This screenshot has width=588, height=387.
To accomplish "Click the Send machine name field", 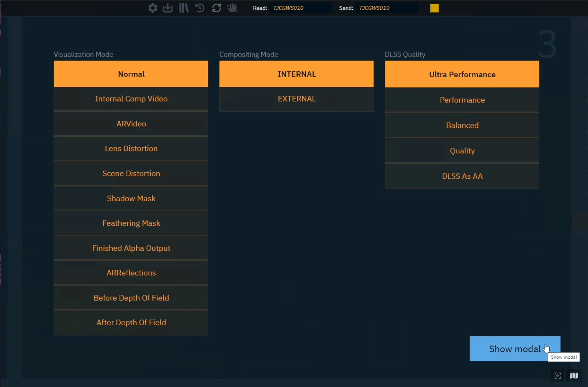I will [x=386, y=8].
